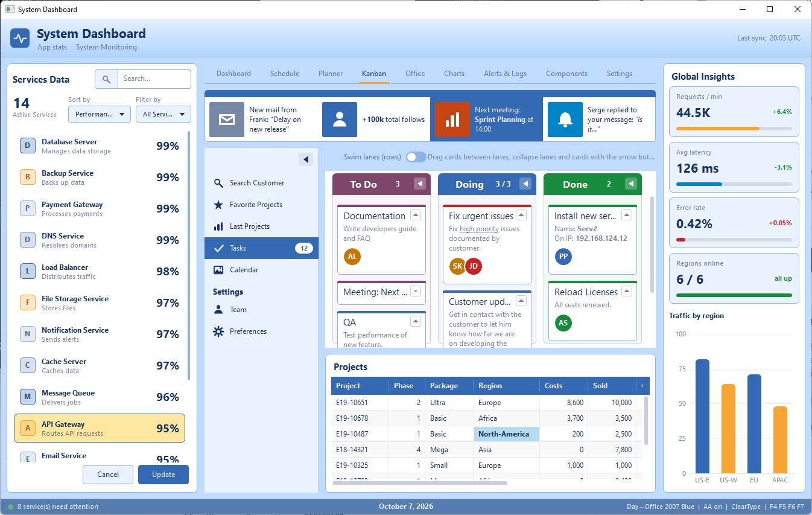Image resolution: width=812 pixels, height=515 pixels.
Task: Click the Update button
Action: click(x=163, y=475)
